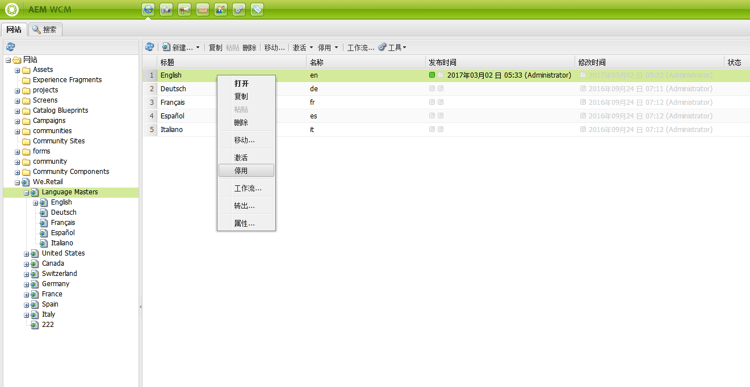Open the 停用 toolbar dropdown arrow
This screenshot has width=750, height=387.
pos(336,47)
